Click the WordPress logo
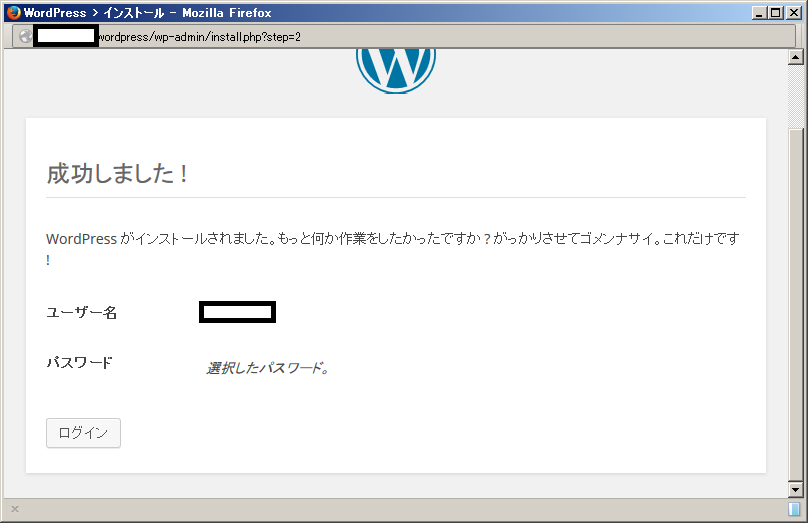Viewport: 808px width, 523px height. [396, 71]
